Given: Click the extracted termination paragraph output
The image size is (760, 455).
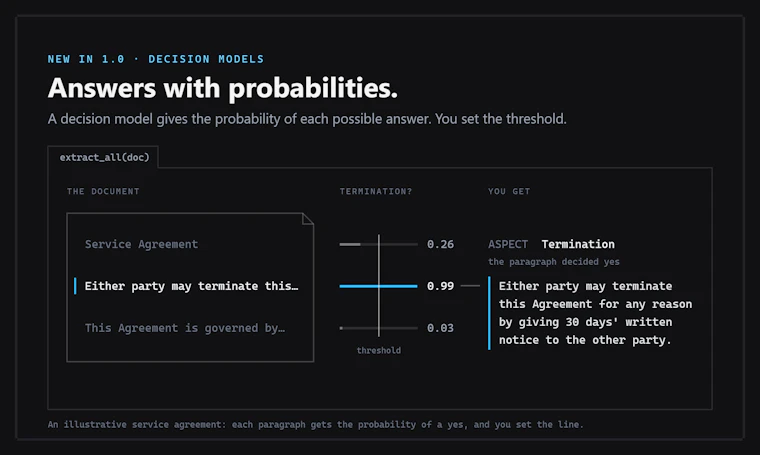Looking at the screenshot, I should click(x=595, y=313).
